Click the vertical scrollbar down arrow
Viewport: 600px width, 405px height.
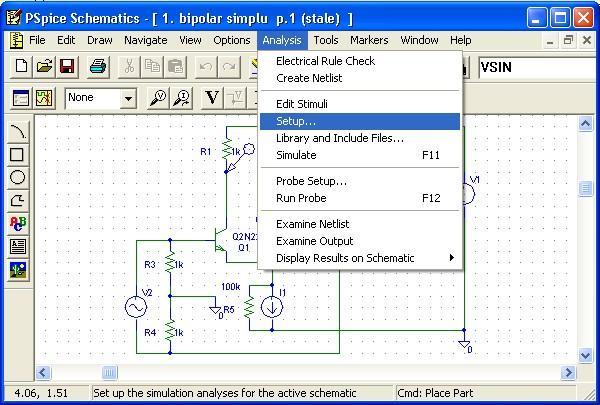[585, 355]
